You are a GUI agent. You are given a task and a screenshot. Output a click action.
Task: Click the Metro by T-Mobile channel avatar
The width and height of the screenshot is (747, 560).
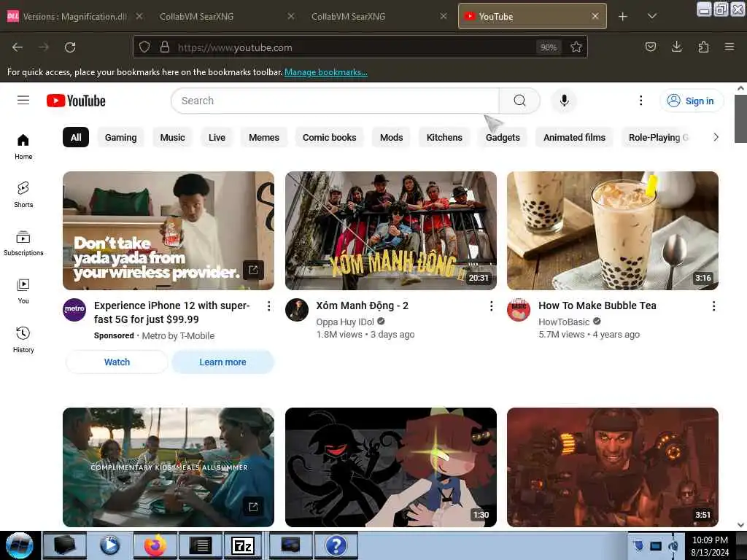tap(74, 309)
